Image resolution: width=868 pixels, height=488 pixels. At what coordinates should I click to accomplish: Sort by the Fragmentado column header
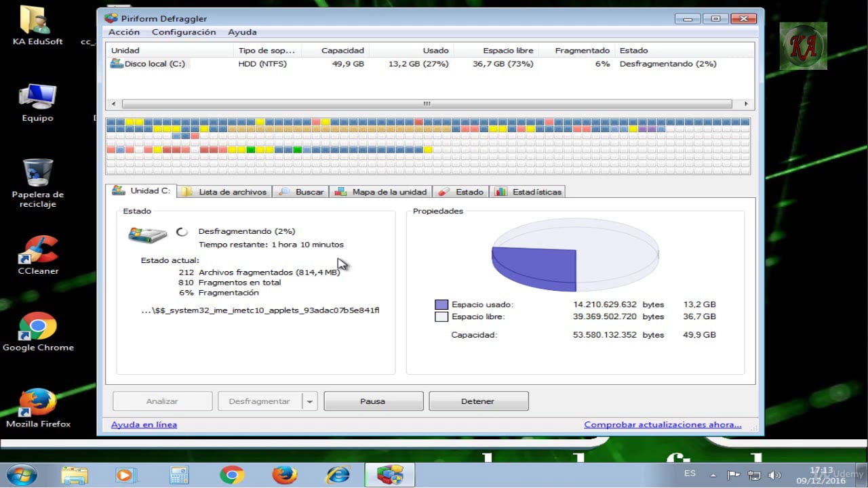tap(582, 50)
